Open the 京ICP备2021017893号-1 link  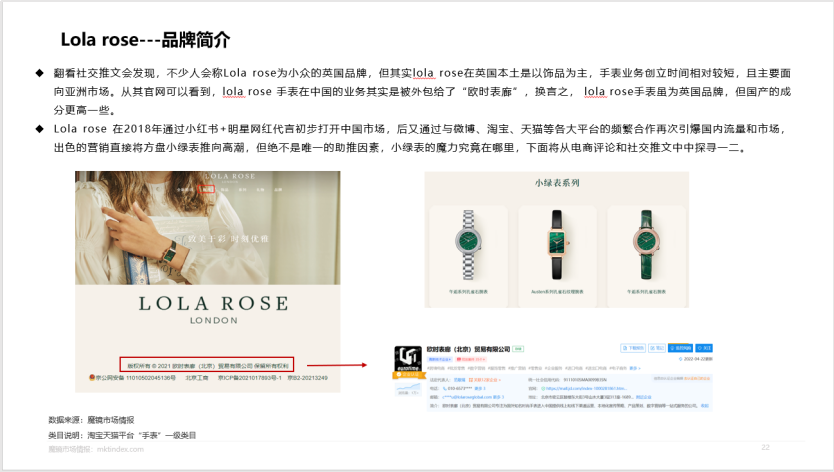(x=249, y=378)
